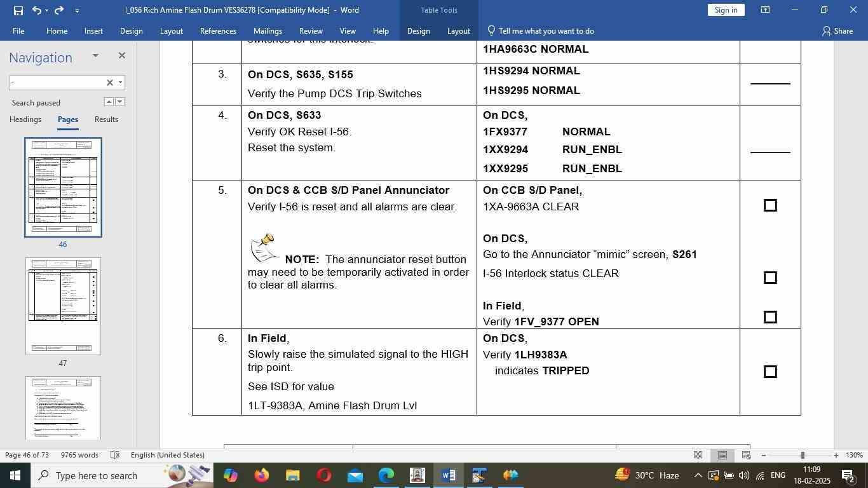Open the References tab
The height and width of the screenshot is (488, 868).
218,30
